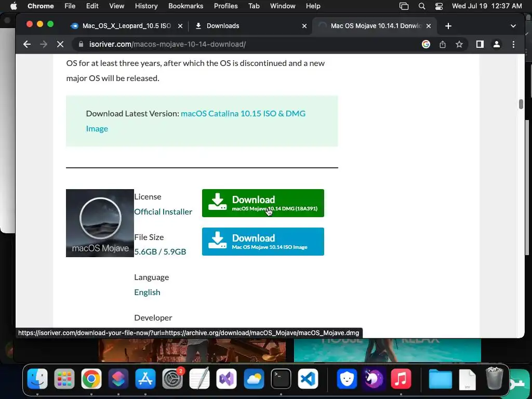Viewport: 532px width, 399px height.
Task: Open Visual Studio from the Dock
Action: [227, 379]
